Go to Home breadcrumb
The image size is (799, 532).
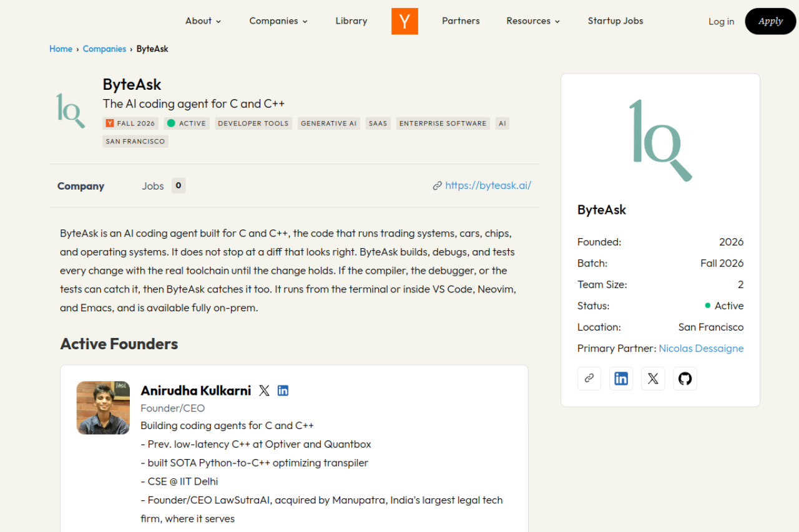[x=61, y=49]
